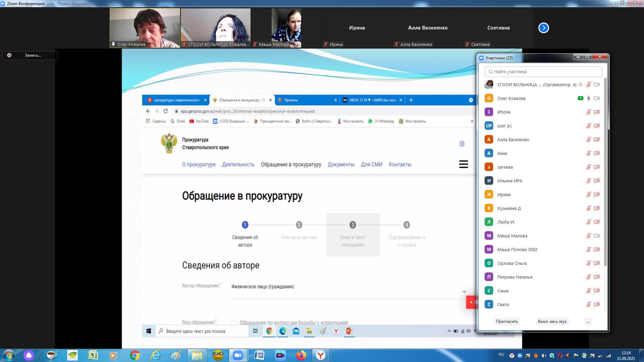Click the browser reload button
This screenshot has width=644, height=362.
(x=165, y=111)
